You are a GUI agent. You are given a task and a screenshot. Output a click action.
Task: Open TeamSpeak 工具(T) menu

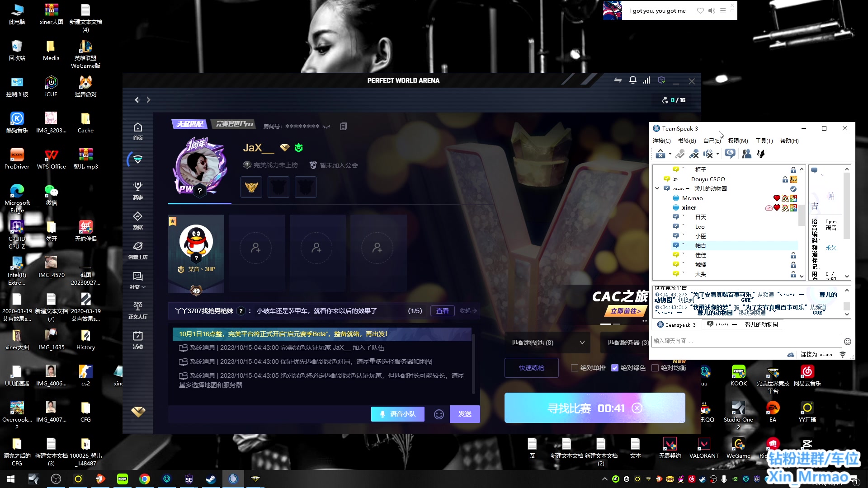pos(764,141)
